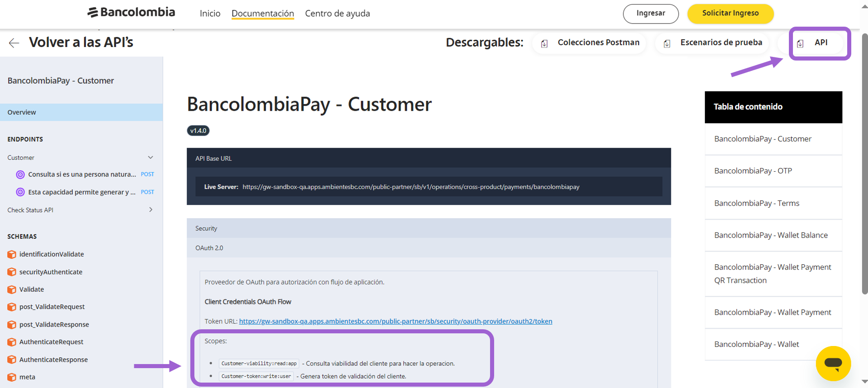The width and height of the screenshot is (868, 388).
Task: Click the orange cube icon for AuthenticateResponse
Action: [12, 360]
